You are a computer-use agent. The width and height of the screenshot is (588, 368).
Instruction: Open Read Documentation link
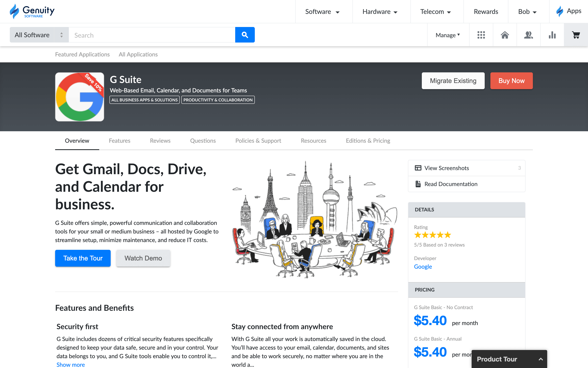tap(467, 184)
